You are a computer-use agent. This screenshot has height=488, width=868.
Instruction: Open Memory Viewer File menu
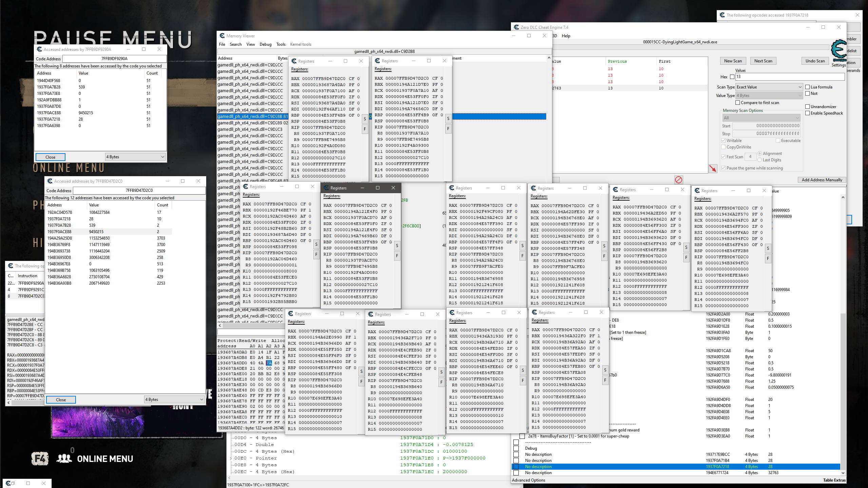(x=222, y=44)
